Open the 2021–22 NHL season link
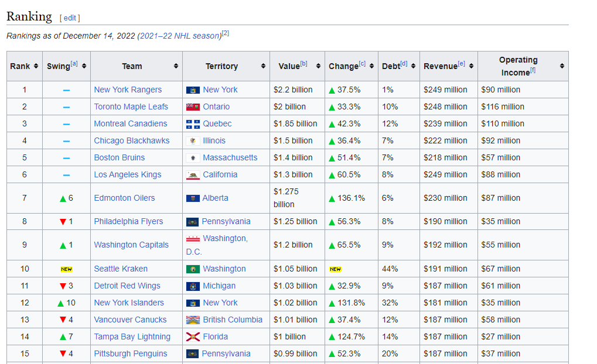The image size is (597, 364). pos(179,36)
